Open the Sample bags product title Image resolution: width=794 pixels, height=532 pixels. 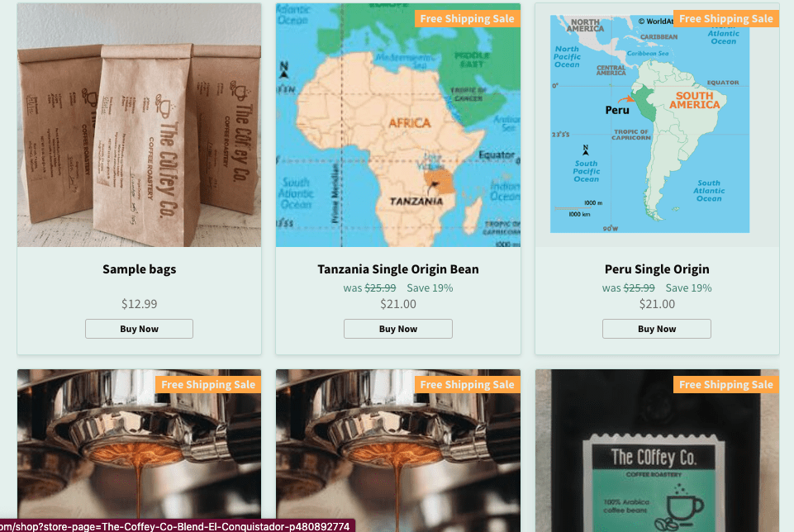(140, 268)
